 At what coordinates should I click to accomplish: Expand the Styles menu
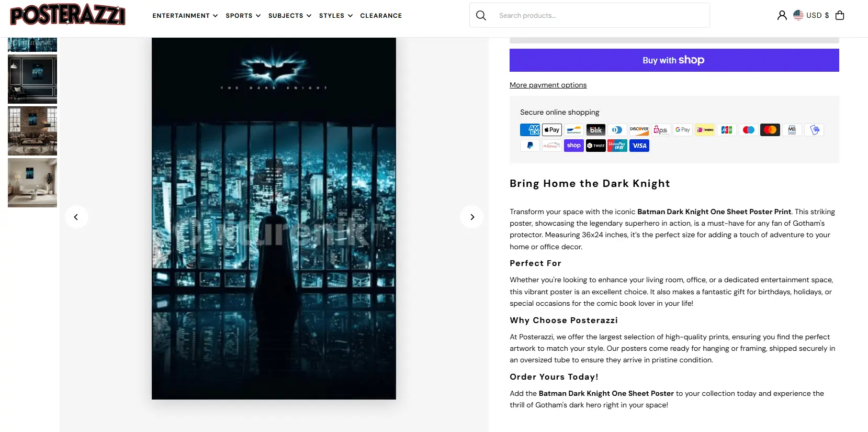[x=336, y=16]
